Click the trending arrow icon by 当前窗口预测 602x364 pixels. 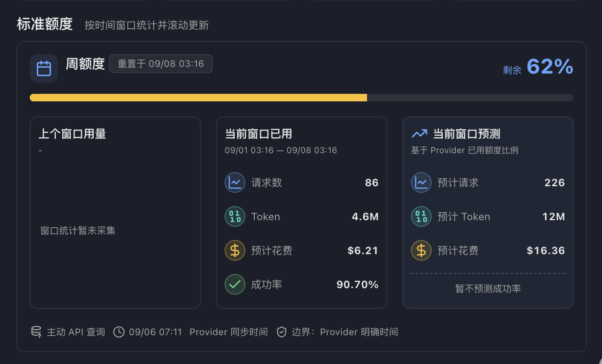[419, 134]
